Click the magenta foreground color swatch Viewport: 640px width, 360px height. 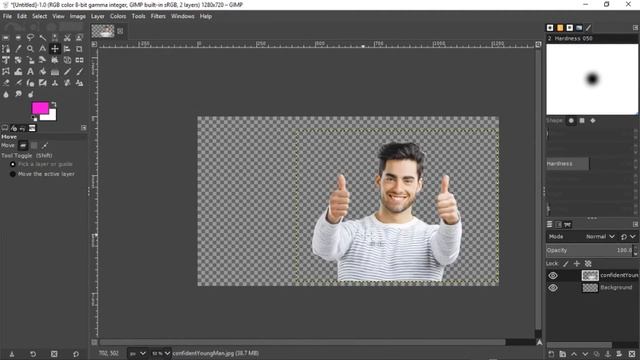click(40, 108)
